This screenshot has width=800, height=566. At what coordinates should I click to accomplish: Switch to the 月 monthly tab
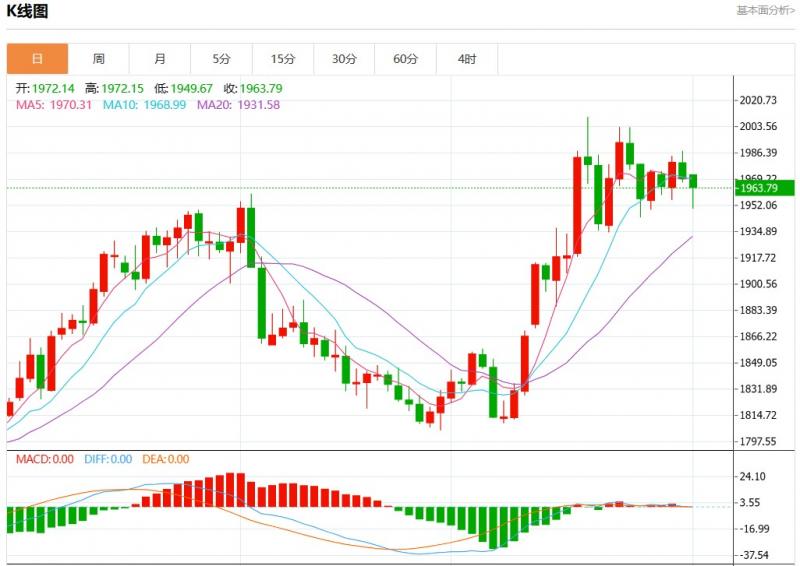click(x=160, y=59)
